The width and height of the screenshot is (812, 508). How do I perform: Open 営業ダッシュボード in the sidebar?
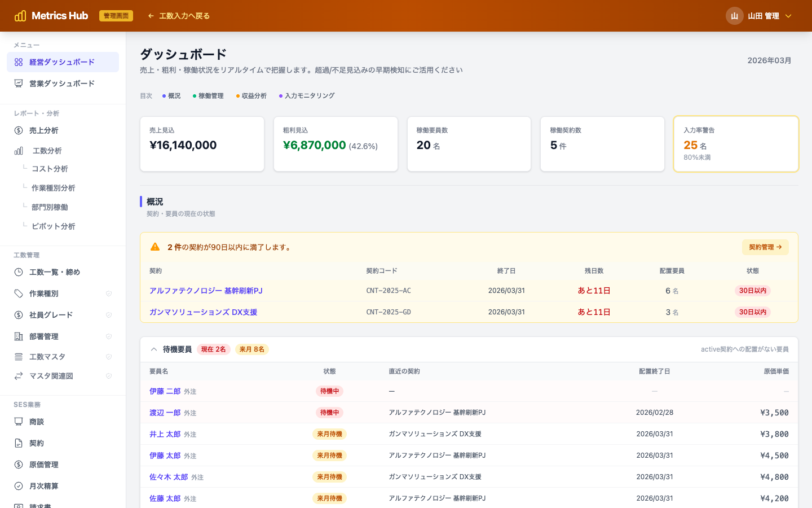pyautogui.click(x=62, y=84)
